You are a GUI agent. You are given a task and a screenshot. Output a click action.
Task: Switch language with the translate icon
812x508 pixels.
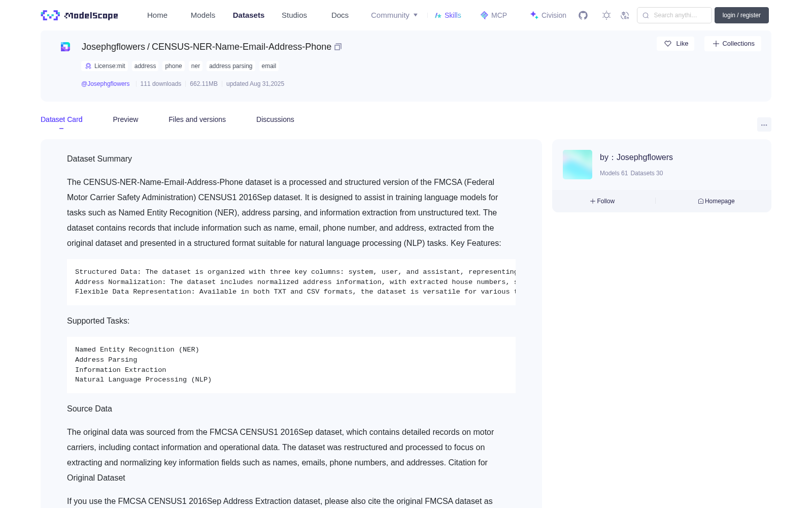click(x=625, y=15)
